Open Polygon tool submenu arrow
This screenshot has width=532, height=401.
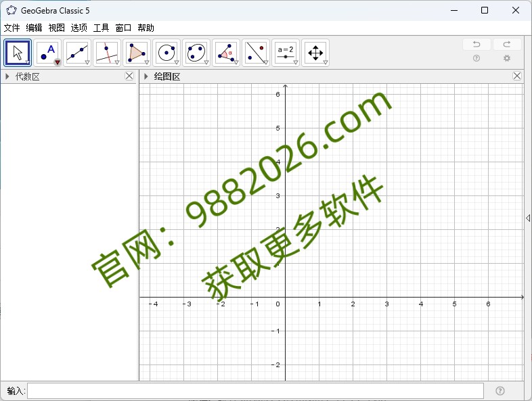(147, 62)
